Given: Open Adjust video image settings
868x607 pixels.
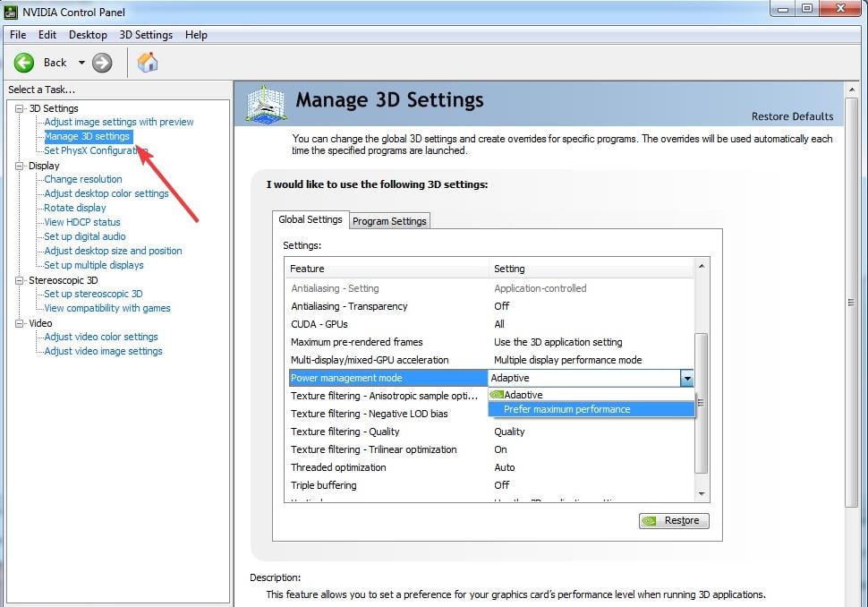Looking at the screenshot, I should (x=103, y=351).
